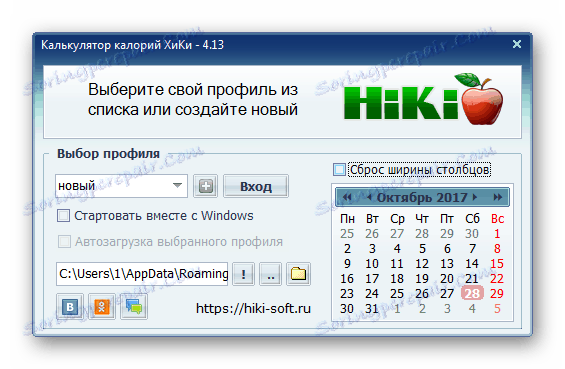Click the 'Вс' Sunday column header
The image size is (565, 369).
(x=497, y=219)
